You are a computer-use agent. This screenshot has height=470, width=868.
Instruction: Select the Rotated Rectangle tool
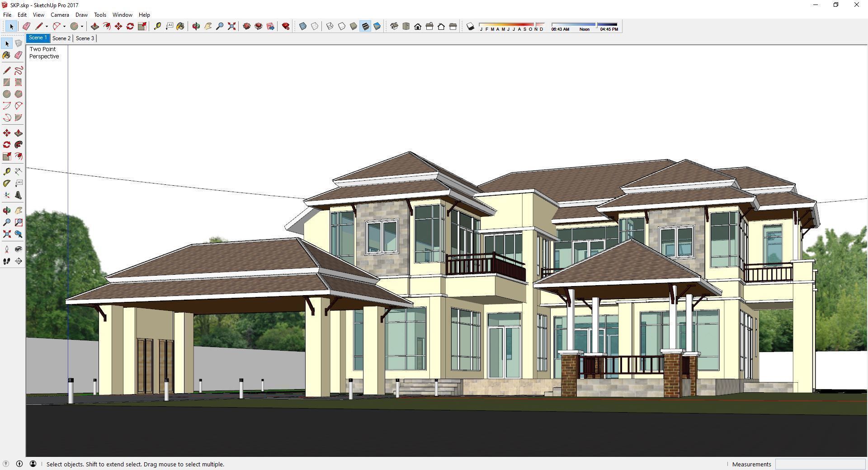click(x=19, y=82)
